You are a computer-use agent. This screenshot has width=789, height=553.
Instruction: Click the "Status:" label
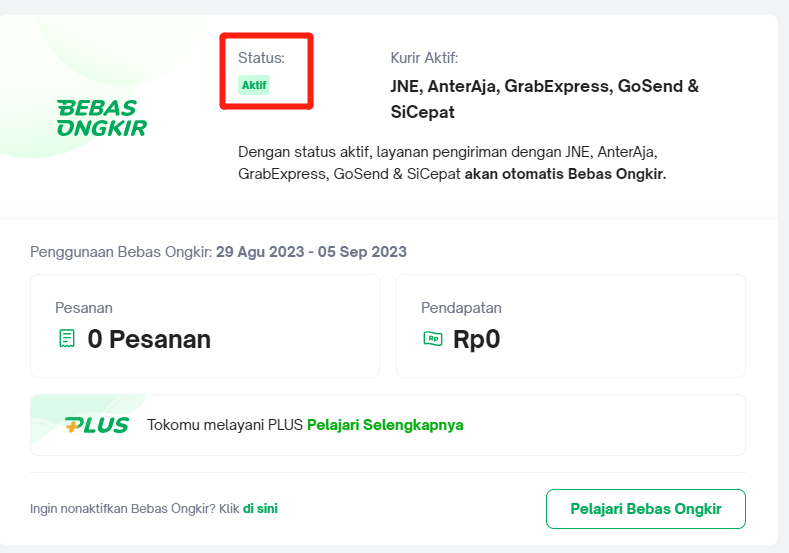pyautogui.click(x=261, y=58)
